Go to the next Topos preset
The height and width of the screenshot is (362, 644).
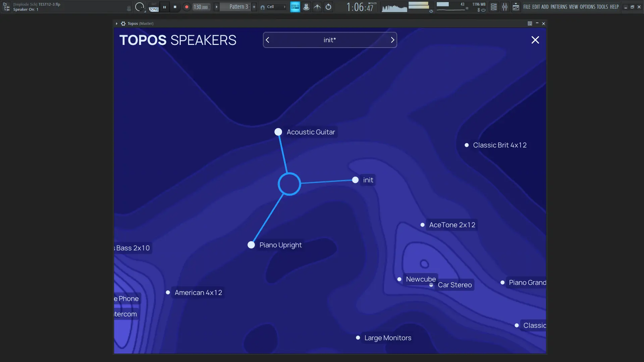[x=392, y=40]
